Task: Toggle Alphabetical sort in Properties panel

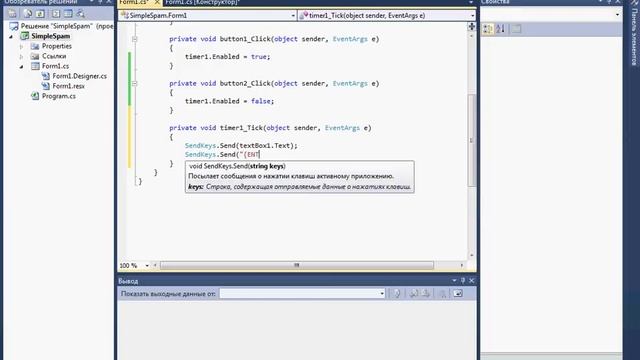Action: pyautogui.click(x=501, y=29)
